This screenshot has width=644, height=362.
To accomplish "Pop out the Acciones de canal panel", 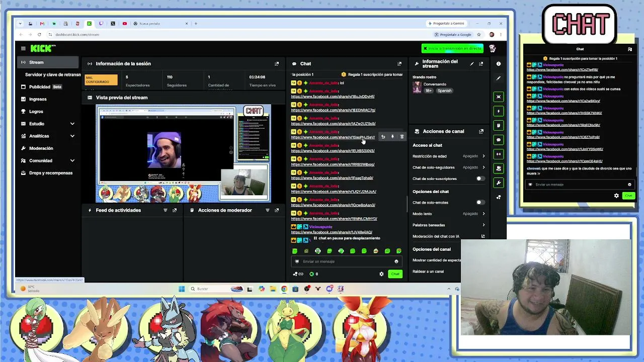I will pyautogui.click(x=481, y=131).
